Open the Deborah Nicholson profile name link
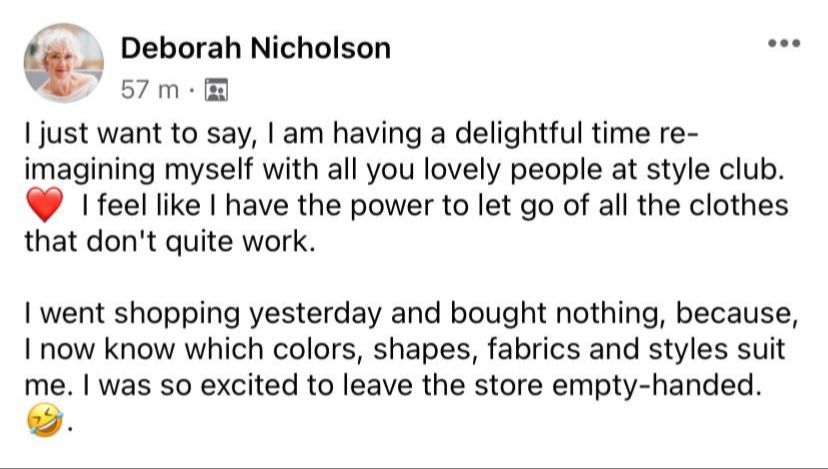 [x=255, y=48]
